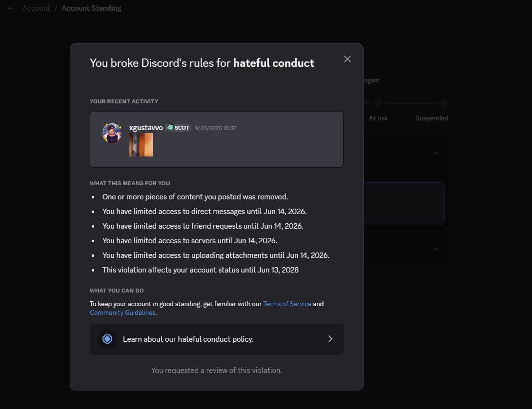This screenshot has height=409, width=532.
Task: Open the flagged image attachment thumbnail
Action: 141,145
